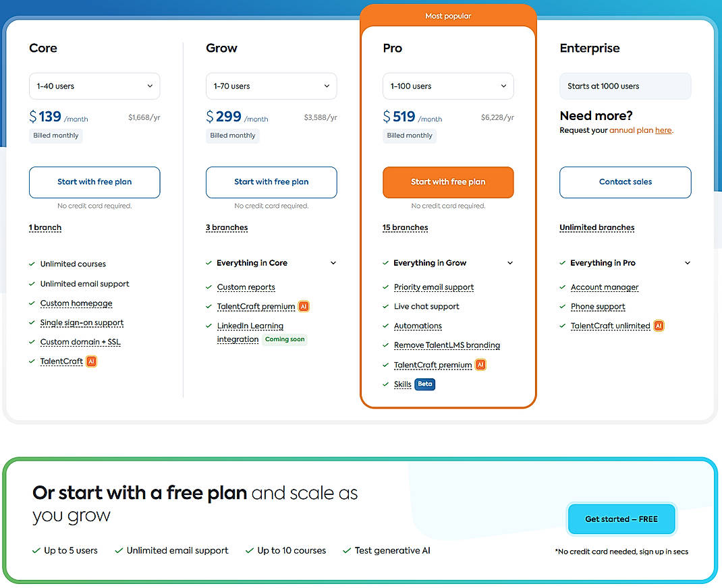Click the AI badge next to Core's TalentCraft
The image size is (722, 588).
[91, 361]
